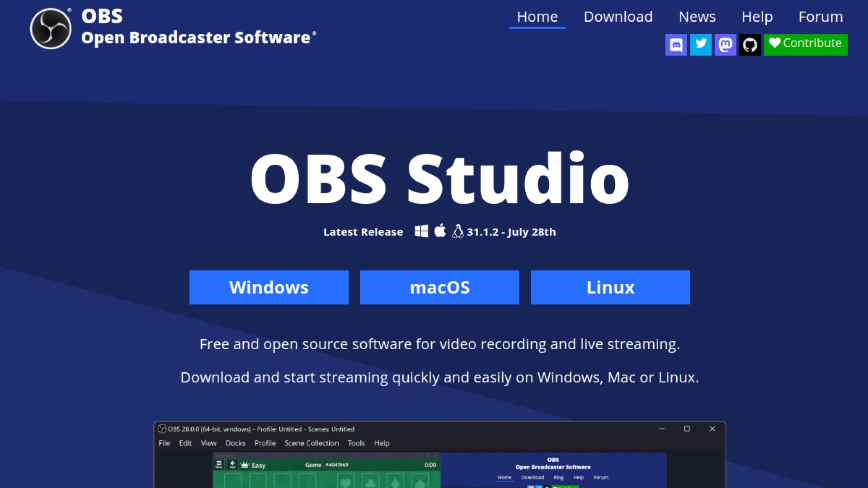Image resolution: width=868 pixels, height=488 pixels.
Task: Click the OBS logo in the header
Action: point(50,27)
